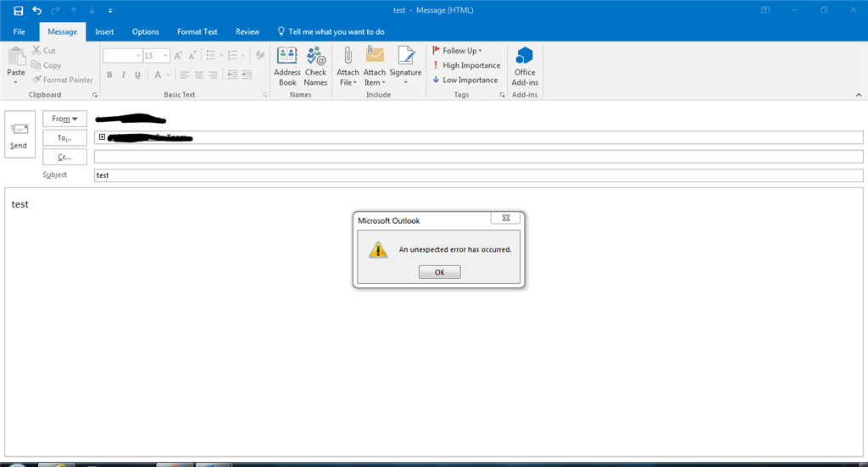This screenshot has width=868, height=467.
Task: Click Attach Item
Action: [x=375, y=66]
